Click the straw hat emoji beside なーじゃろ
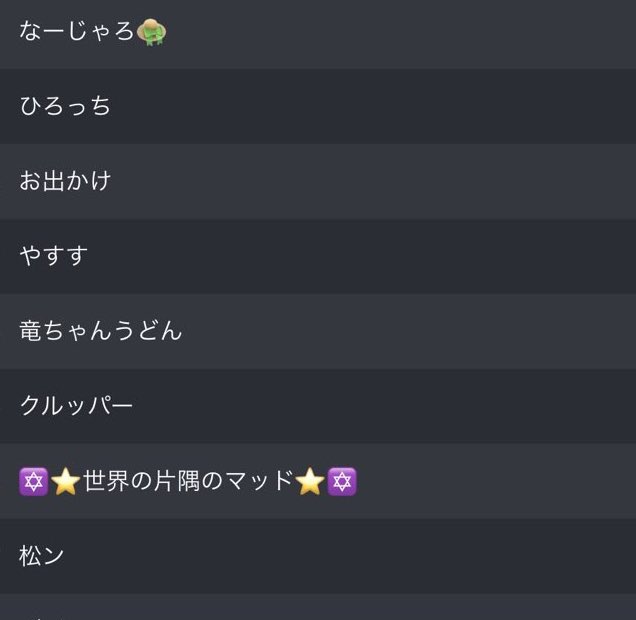The image size is (636, 620). [x=151, y=31]
